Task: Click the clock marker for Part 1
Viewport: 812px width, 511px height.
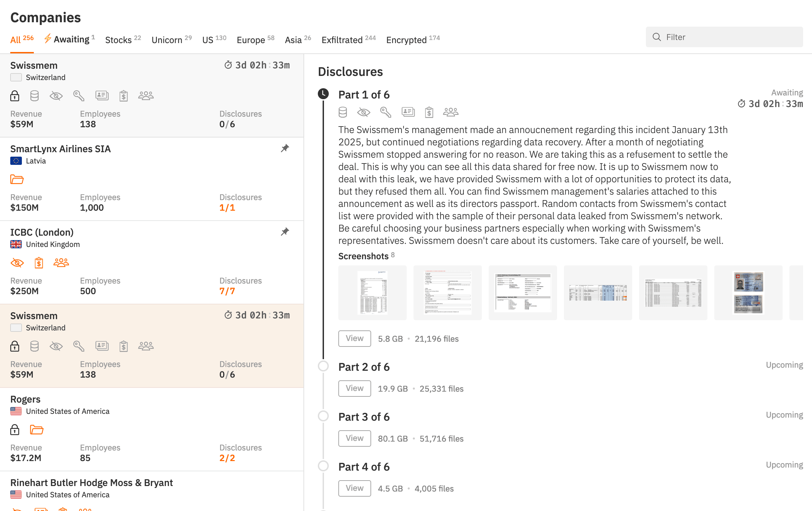Action: coord(323,94)
